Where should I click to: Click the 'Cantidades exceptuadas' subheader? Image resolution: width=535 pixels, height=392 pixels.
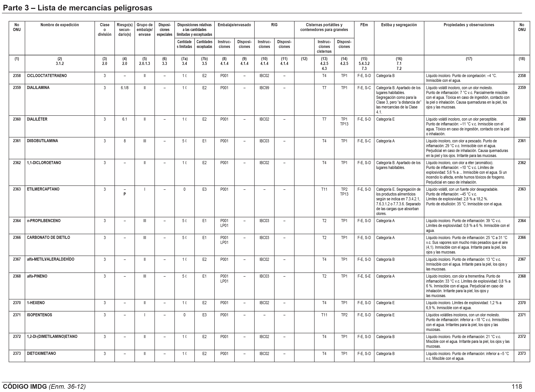[x=204, y=44]
